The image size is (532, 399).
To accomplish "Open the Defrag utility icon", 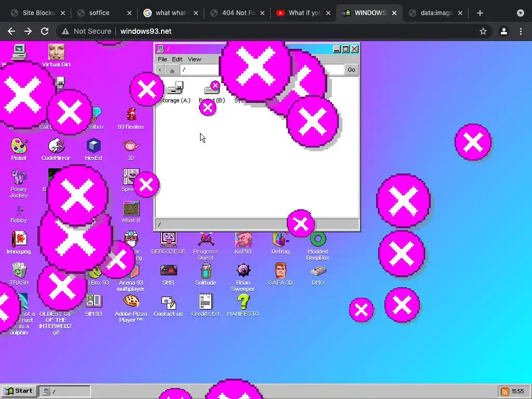I will [x=281, y=243].
